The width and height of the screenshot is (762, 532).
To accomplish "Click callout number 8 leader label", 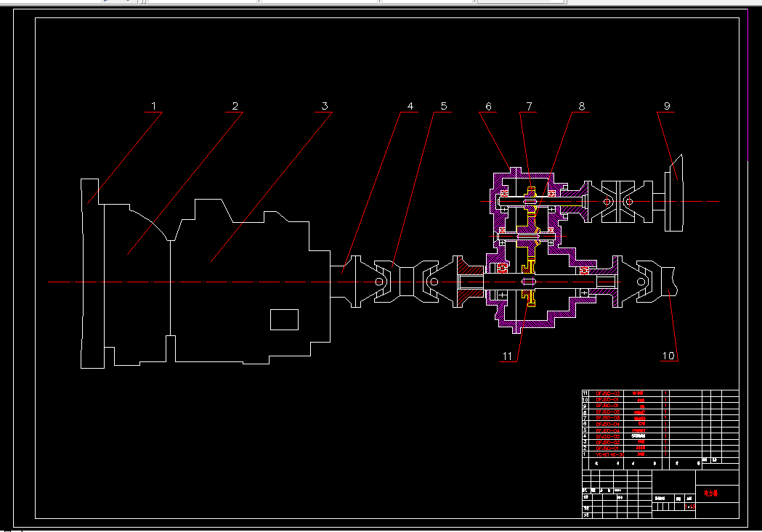I will pyautogui.click(x=582, y=106).
